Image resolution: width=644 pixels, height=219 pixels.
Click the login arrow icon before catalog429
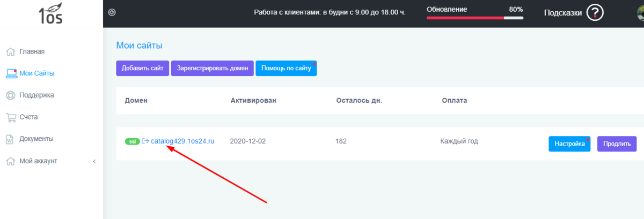click(x=145, y=141)
